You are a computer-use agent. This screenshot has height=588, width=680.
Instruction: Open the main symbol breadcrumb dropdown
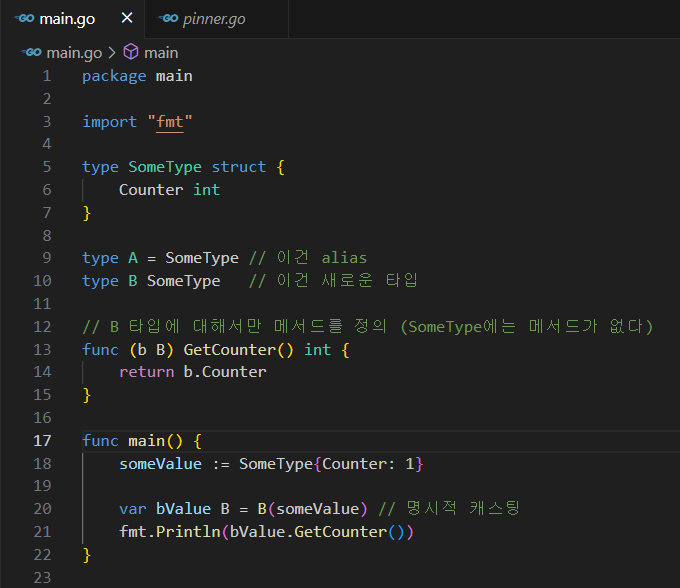pos(161,52)
